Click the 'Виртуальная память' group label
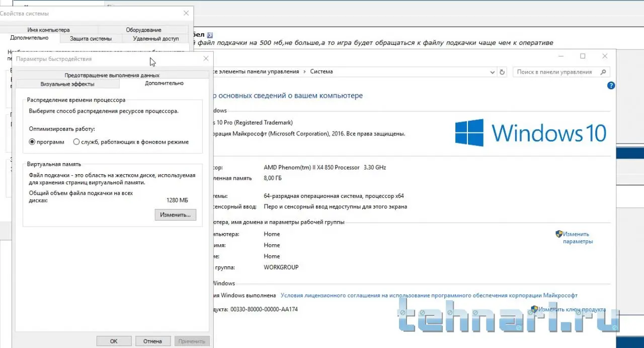The image size is (644, 348). pos(54,164)
